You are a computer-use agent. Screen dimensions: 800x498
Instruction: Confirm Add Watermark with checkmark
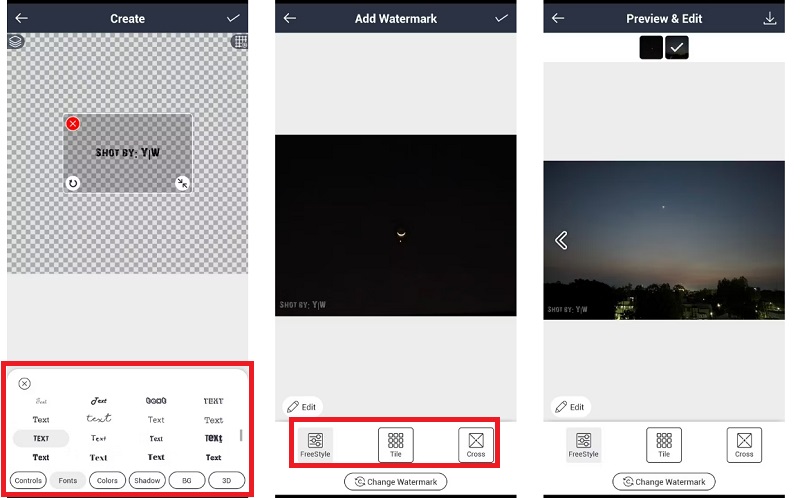point(502,18)
